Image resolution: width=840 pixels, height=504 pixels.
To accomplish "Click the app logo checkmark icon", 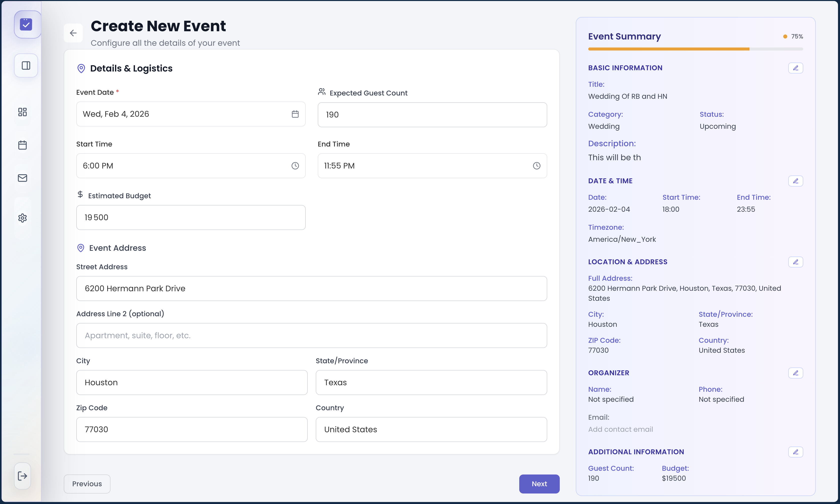I will pos(26,24).
